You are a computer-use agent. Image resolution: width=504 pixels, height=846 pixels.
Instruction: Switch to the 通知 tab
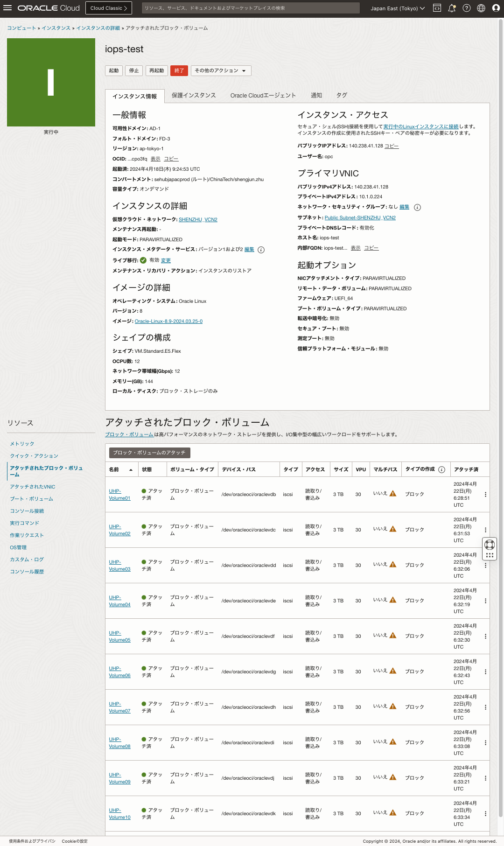pyautogui.click(x=316, y=95)
